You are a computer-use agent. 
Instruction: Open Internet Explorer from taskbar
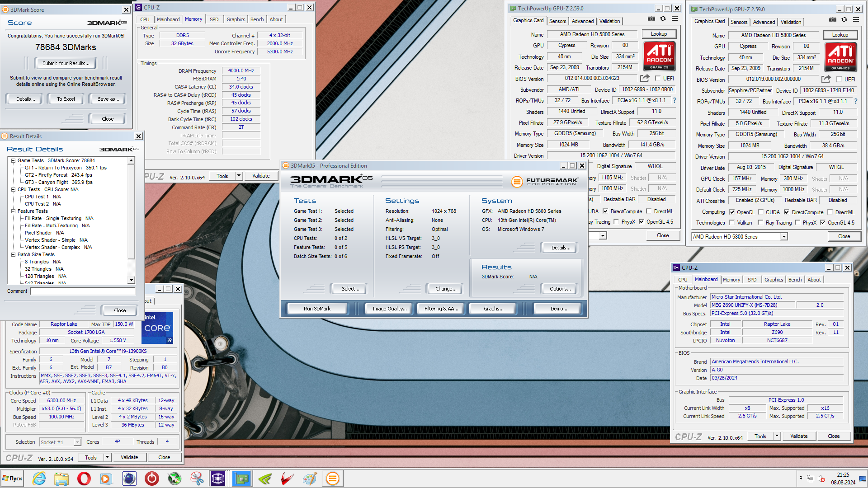(x=39, y=479)
